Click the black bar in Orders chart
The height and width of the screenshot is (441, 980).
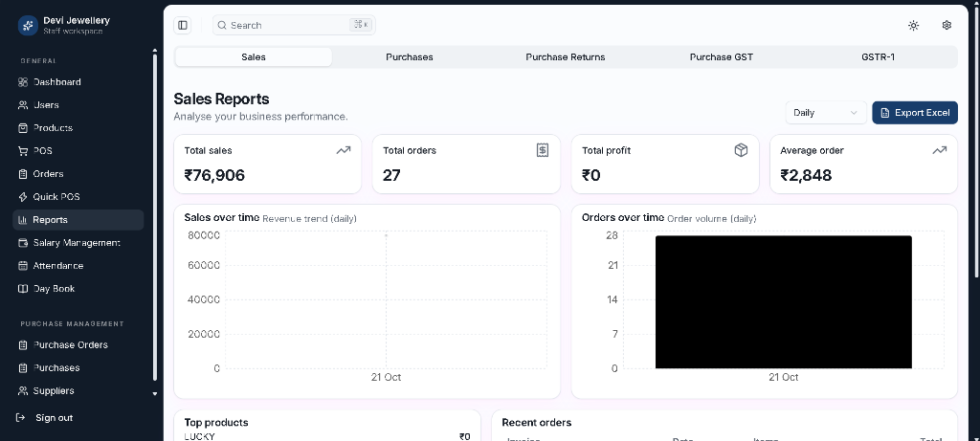coord(783,301)
